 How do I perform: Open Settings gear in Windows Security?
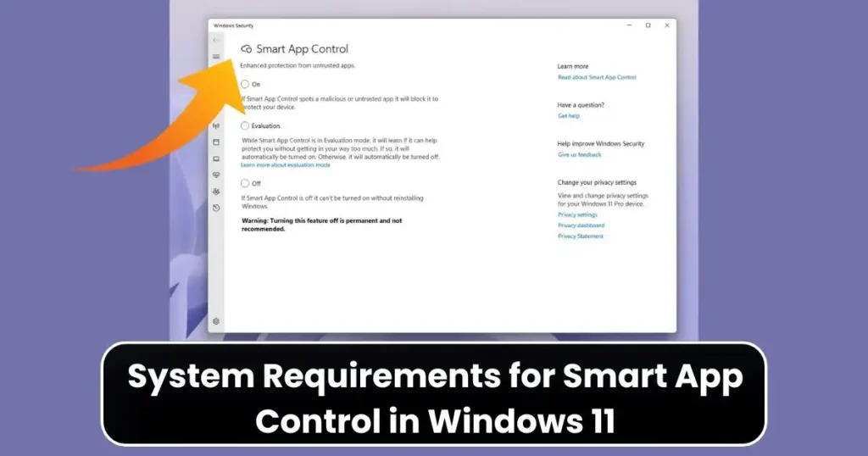(216, 321)
